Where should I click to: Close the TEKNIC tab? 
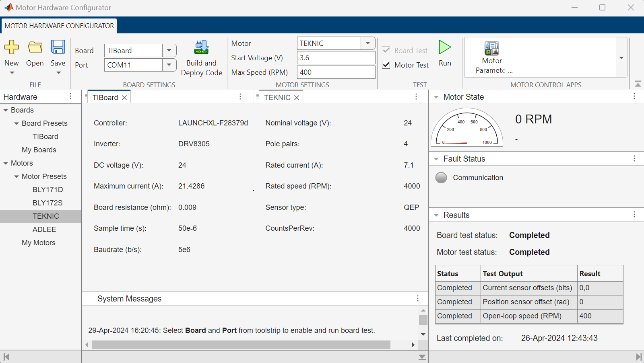click(x=296, y=97)
